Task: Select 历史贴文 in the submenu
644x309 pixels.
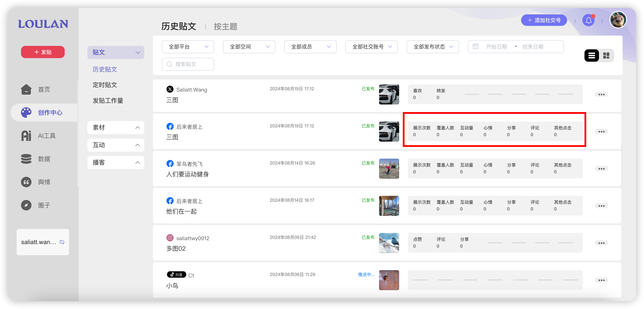Action: click(105, 69)
